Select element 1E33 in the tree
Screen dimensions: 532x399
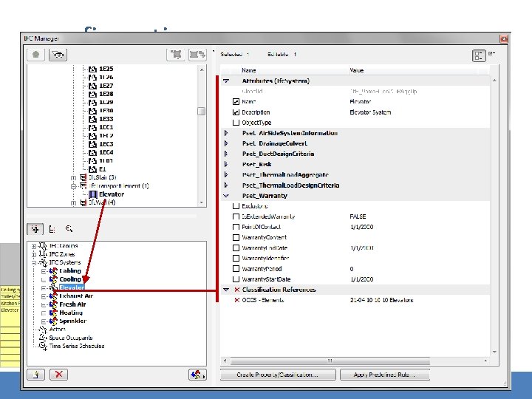pos(106,119)
